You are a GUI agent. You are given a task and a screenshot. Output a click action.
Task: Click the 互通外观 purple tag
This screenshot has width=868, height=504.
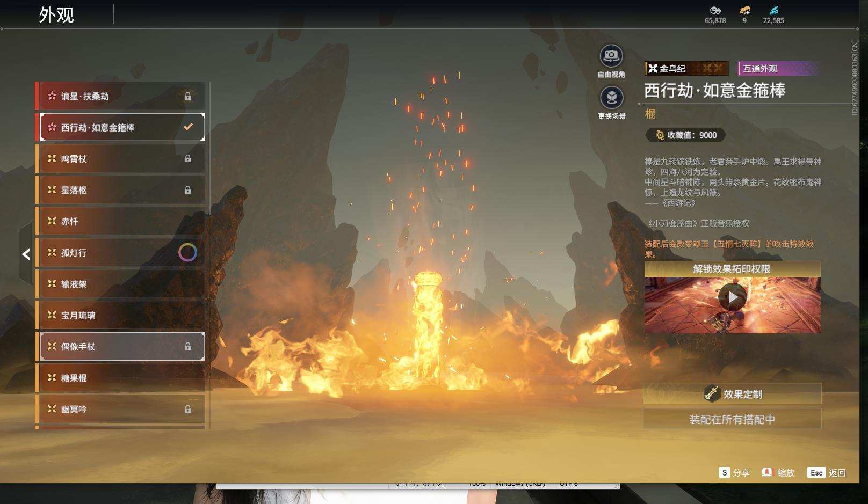coord(779,68)
